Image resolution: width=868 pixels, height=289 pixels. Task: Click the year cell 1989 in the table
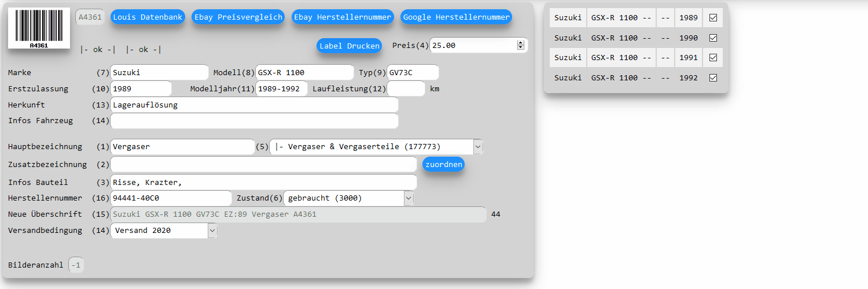pos(689,18)
